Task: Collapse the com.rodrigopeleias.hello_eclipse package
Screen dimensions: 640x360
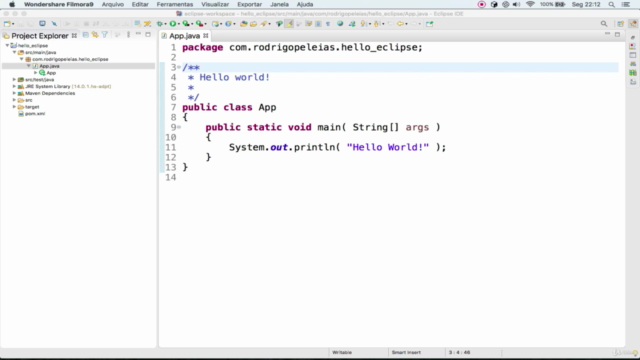Action: pos(21,59)
